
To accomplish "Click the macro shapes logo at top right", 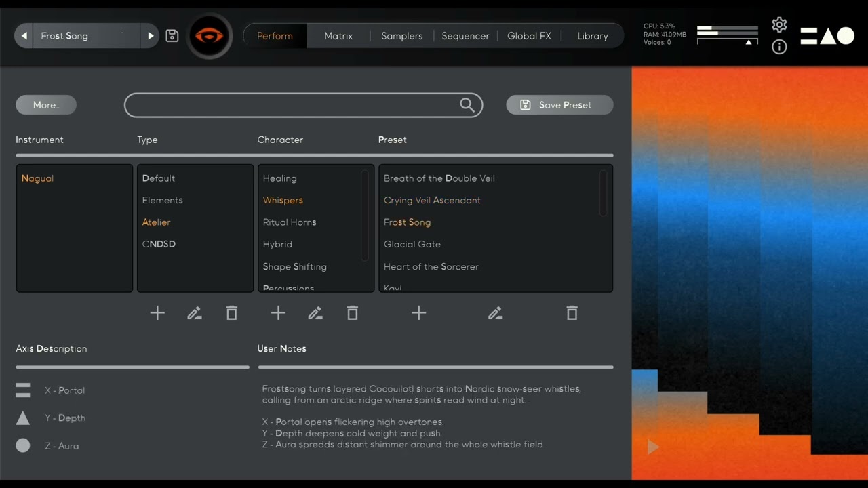I will [827, 36].
